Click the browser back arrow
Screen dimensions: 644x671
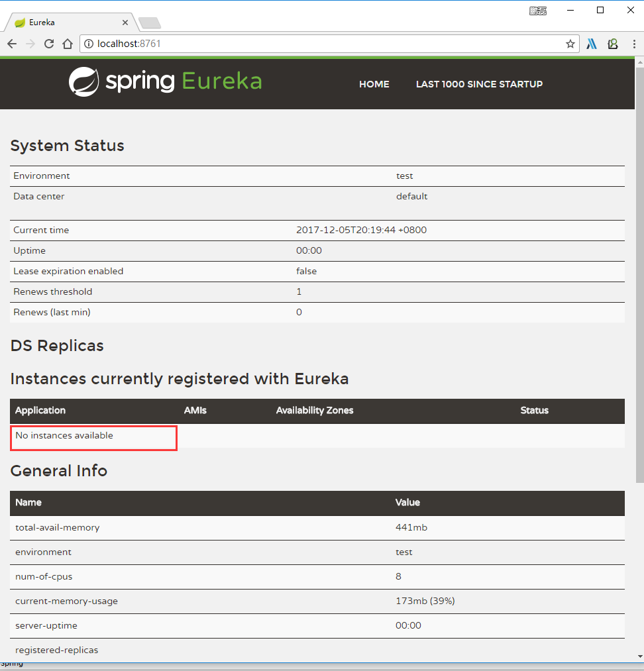[12, 44]
